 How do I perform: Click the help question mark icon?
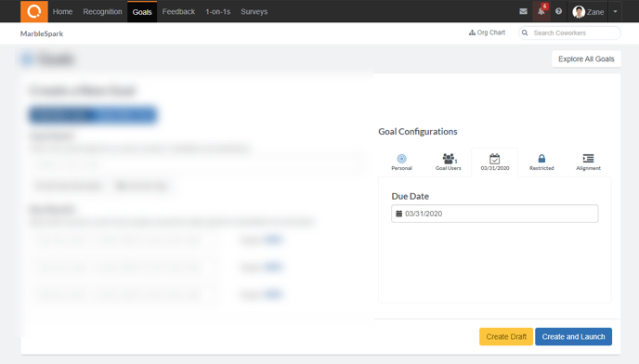pyautogui.click(x=559, y=11)
